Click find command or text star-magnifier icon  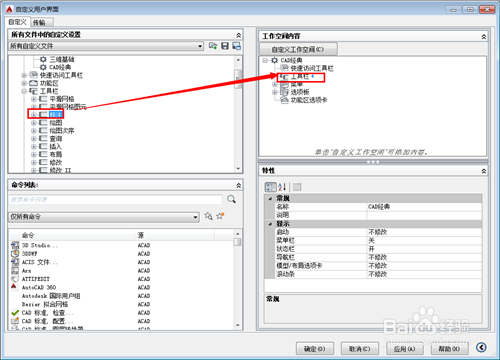pos(209,216)
